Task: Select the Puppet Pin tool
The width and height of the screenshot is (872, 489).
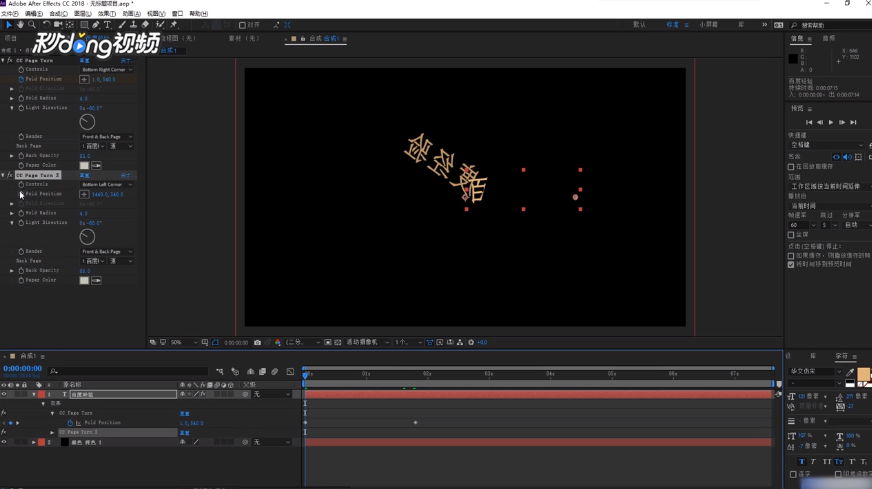Action: [x=174, y=25]
